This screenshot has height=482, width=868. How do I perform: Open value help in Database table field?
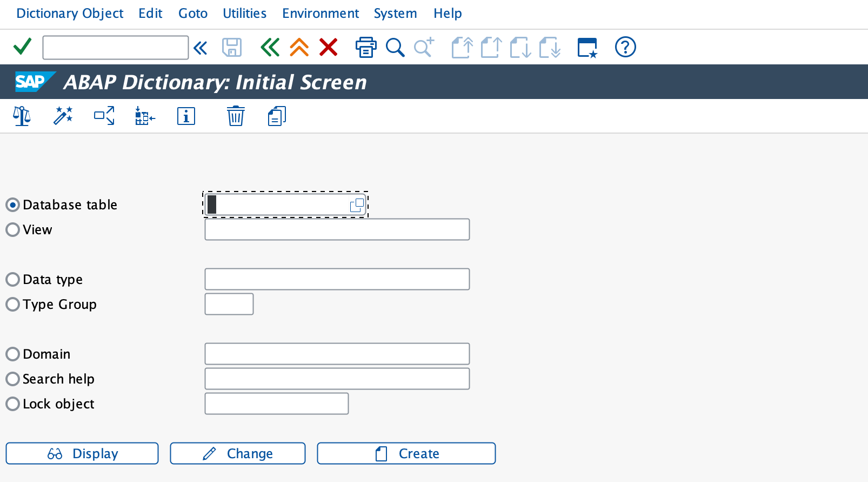[357, 205]
